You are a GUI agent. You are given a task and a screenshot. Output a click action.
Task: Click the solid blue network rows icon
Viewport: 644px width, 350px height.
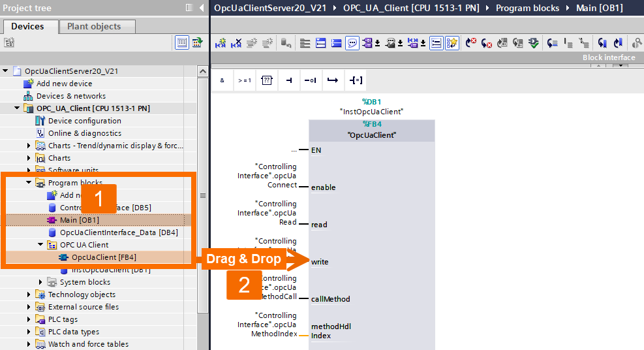337,42
